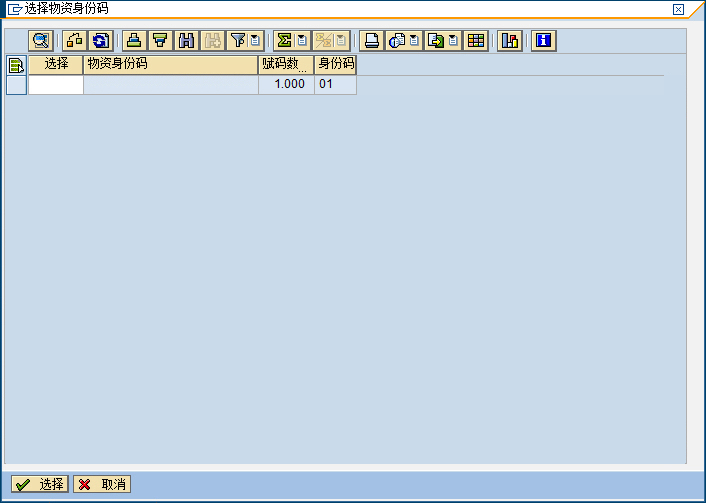Click the select-all icon in the grid corner

click(x=16, y=65)
